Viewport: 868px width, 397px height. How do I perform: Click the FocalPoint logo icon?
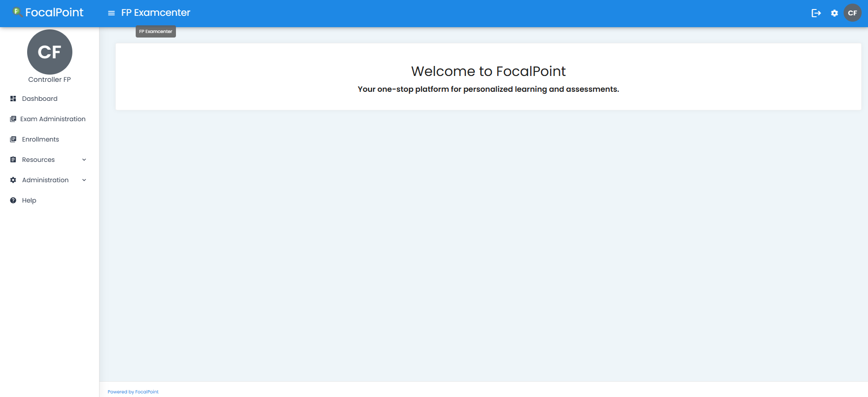click(17, 12)
